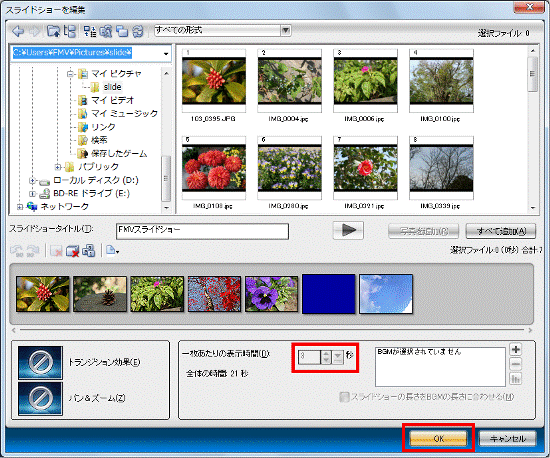Click the remove all photos icon
This screenshot has width=550, height=458.
pyautogui.click(x=72, y=251)
